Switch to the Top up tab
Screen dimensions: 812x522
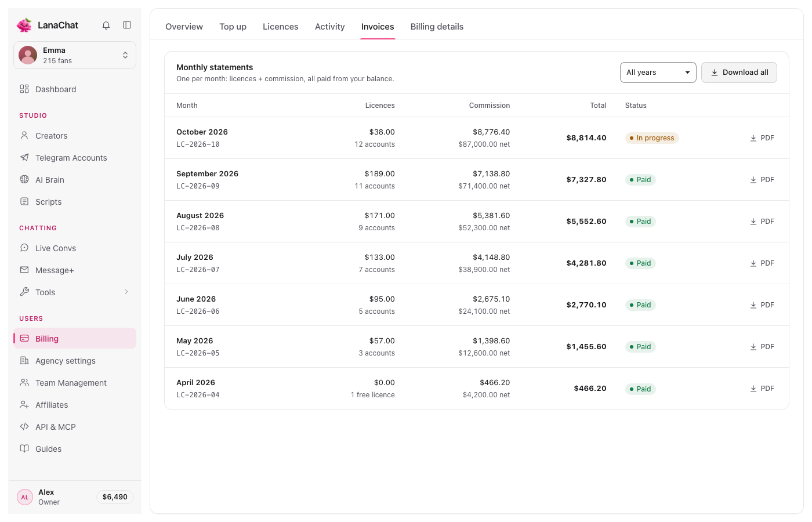click(233, 27)
